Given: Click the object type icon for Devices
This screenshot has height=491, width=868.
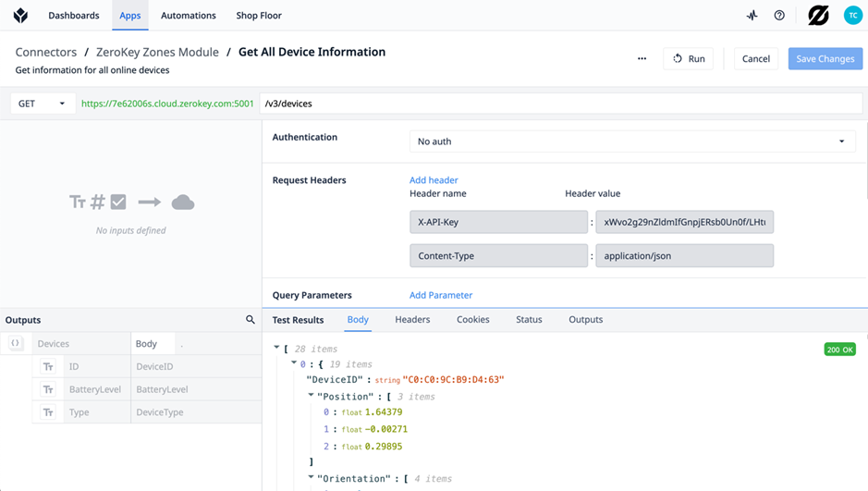Looking at the screenshot, I should point(16,343).
